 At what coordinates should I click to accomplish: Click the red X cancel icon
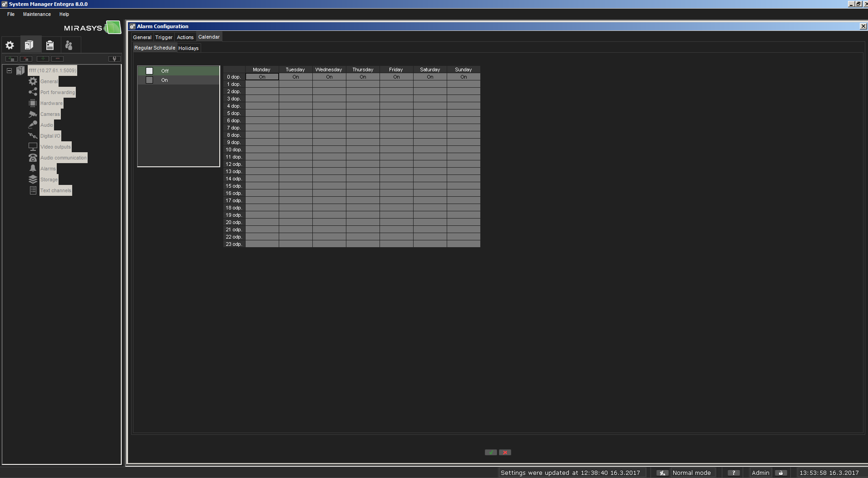tap(505, 452)
